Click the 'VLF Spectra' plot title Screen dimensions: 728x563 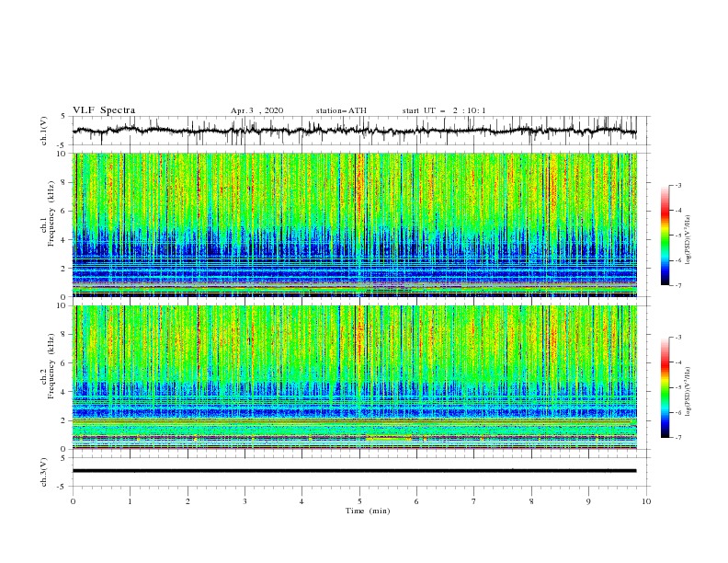coord(104,110)
